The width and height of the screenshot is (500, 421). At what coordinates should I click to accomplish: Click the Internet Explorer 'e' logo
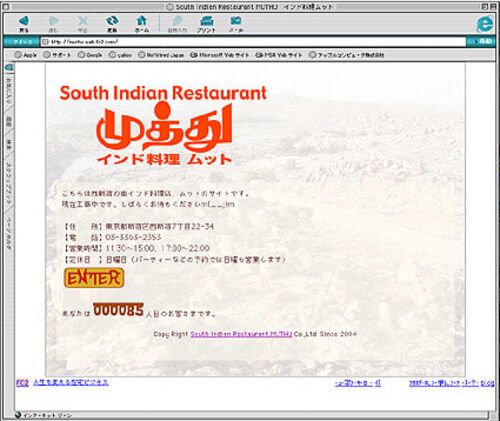click(485, 24)
